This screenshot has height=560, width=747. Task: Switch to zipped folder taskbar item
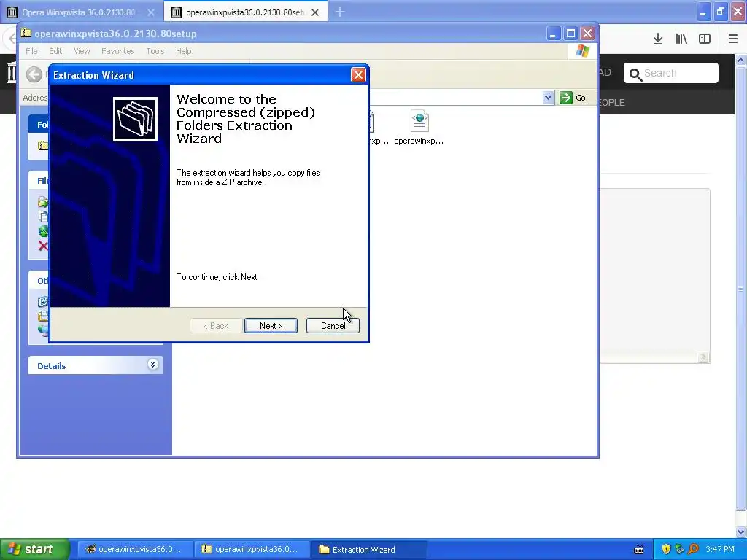pyautogui.click(x=252, y=549)
